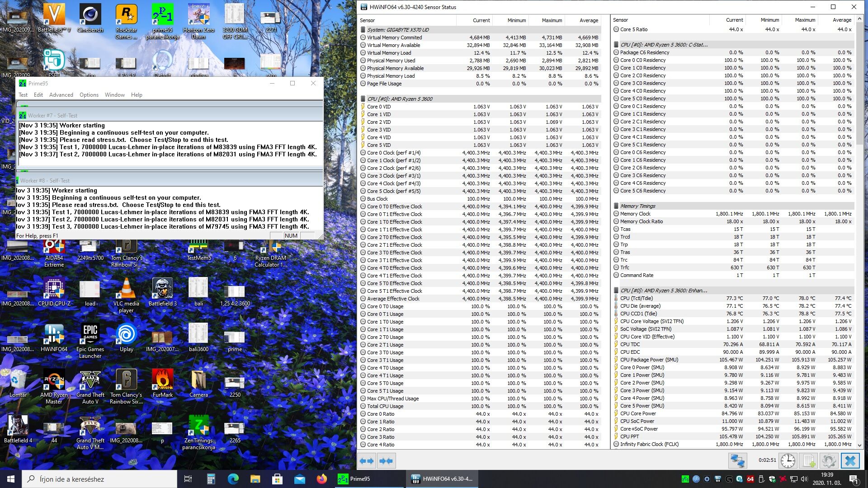Open Mail app from the taskbar
This screenshot has height=488, width=868.
tap(299, 479)
